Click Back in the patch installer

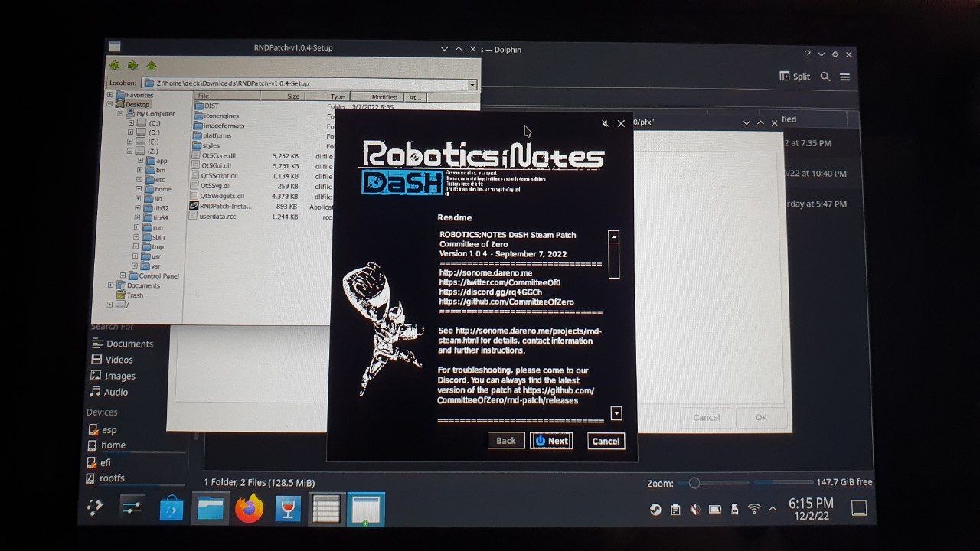pos(506,441)
